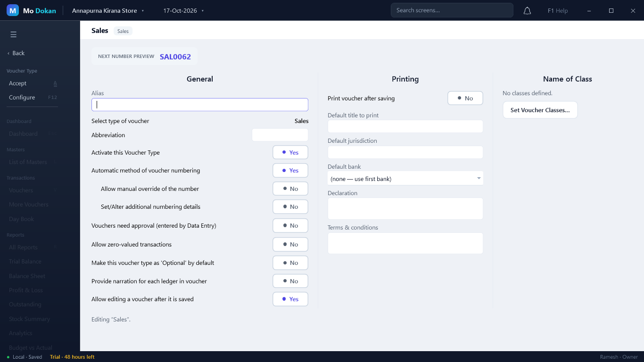Open the notifications bell

click(x=528, y=10)
